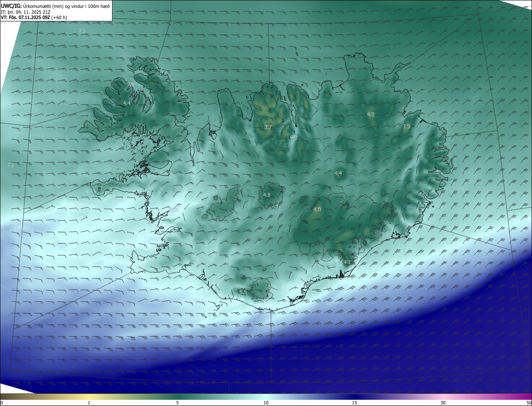Click the 10 label on the color scale
Screen dimensions: 532x406
pyautogui.click(x=266, y=403)
